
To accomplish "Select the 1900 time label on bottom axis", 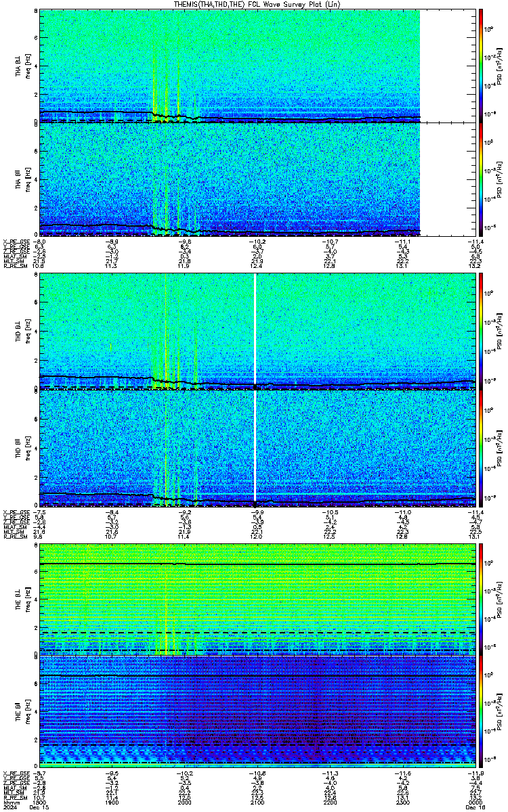I will point(112,801).
